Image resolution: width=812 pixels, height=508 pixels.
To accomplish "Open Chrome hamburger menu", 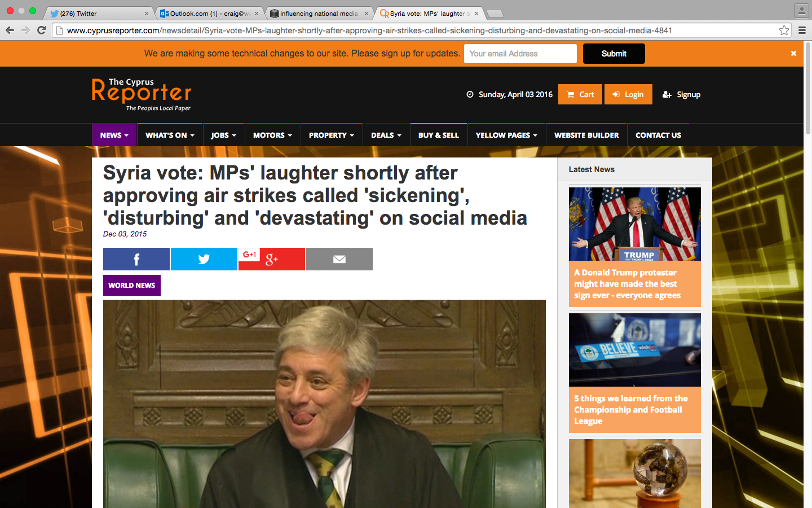I will click(802, 30).
